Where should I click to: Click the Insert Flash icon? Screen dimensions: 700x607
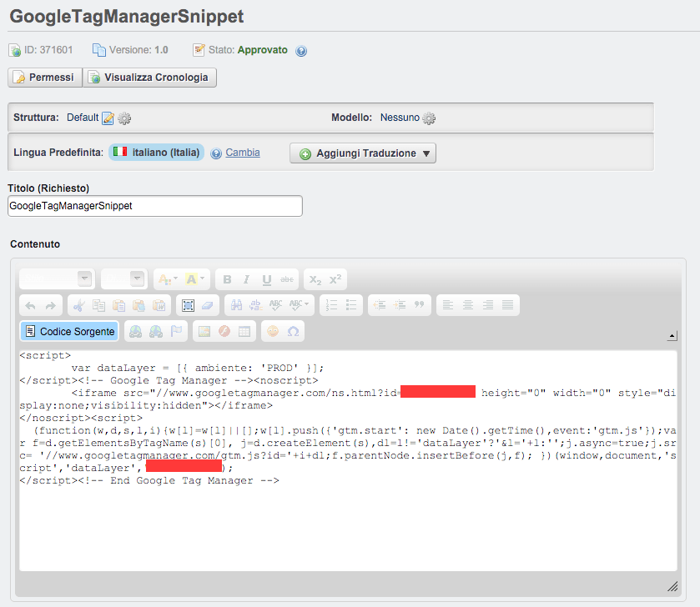point(224,331)
